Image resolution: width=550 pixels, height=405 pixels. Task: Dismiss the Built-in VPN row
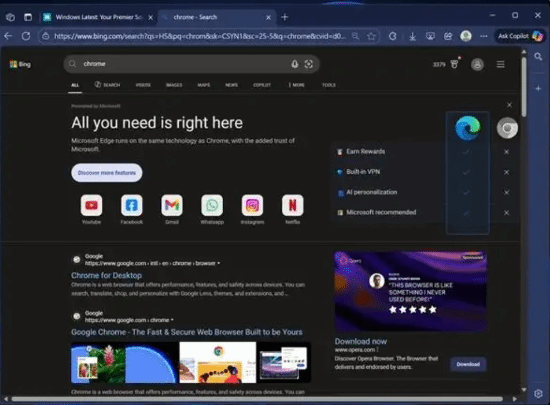click(x=506, y=172)
